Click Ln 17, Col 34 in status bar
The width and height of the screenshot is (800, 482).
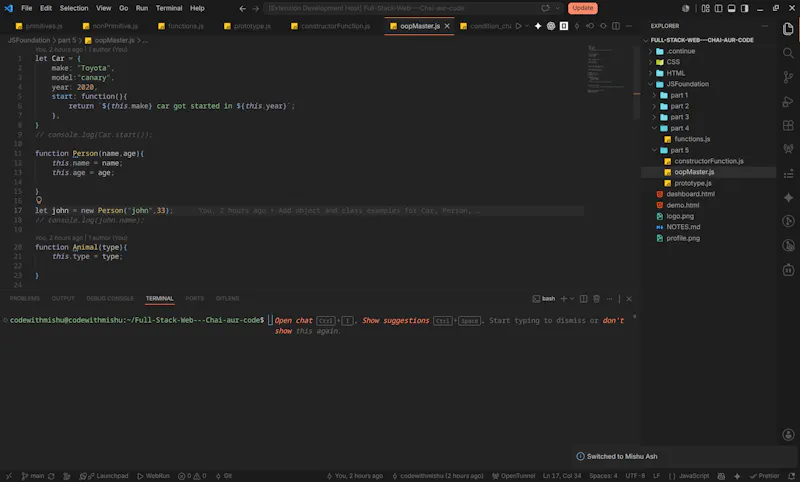[562, 476]
